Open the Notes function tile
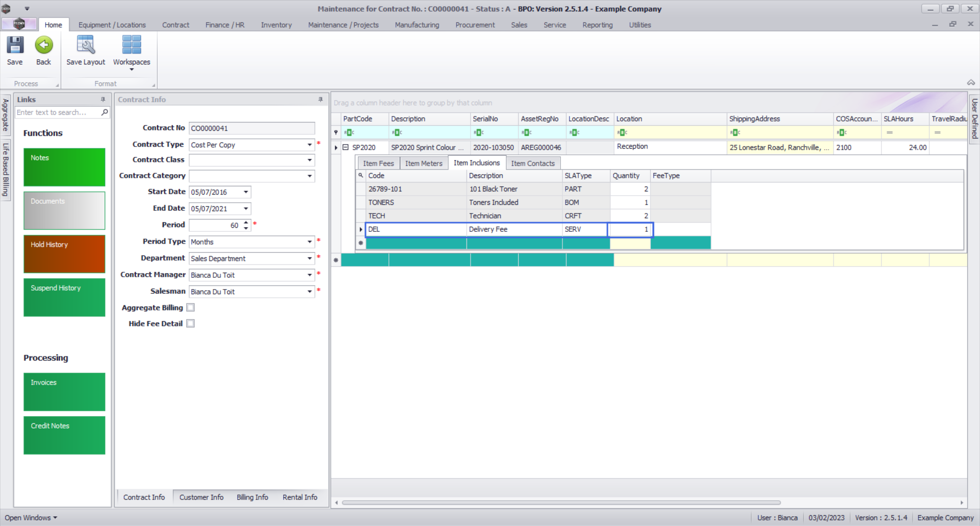This screenshot has width=980, height=526. click(64, 167)
